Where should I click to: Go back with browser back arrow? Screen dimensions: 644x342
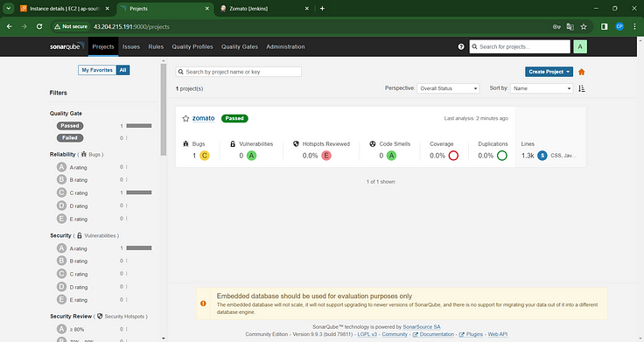[9, 26]
